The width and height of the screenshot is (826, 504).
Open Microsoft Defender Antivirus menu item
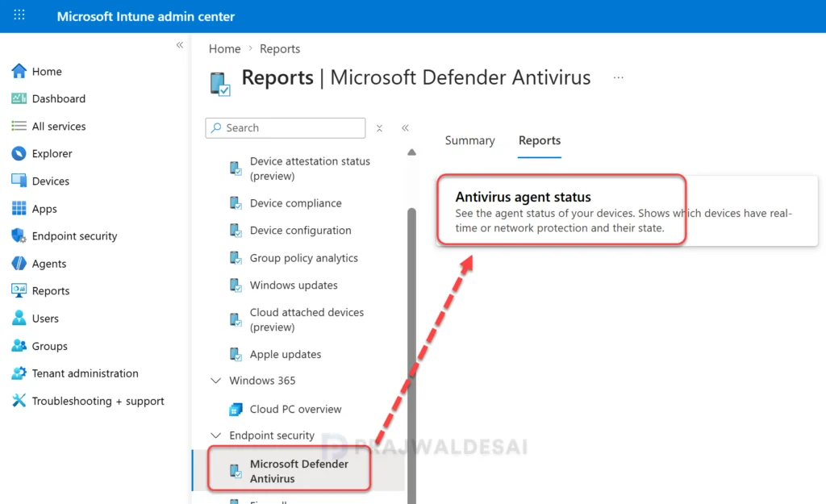click(299, 472)
